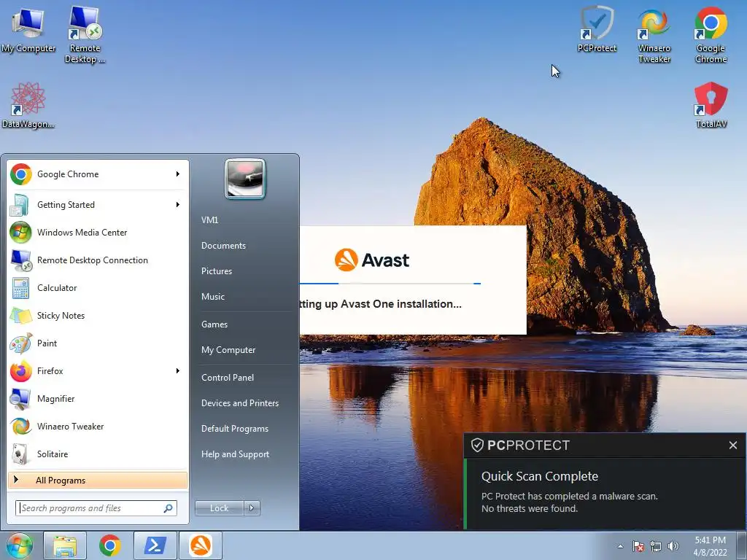This screenshot has width=747, height=560.
Task: Expand Google Chrome jump list arrow
Action: coord(178,174)
